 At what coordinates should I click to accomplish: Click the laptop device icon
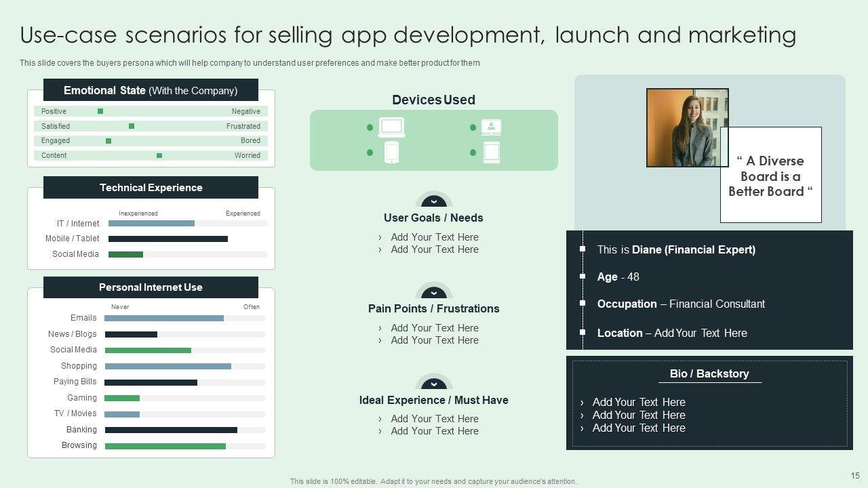(x=391, y=127)
